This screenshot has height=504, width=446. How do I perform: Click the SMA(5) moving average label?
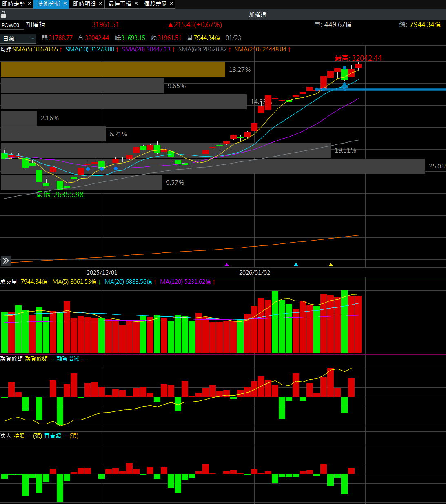[x=35, y=49]
